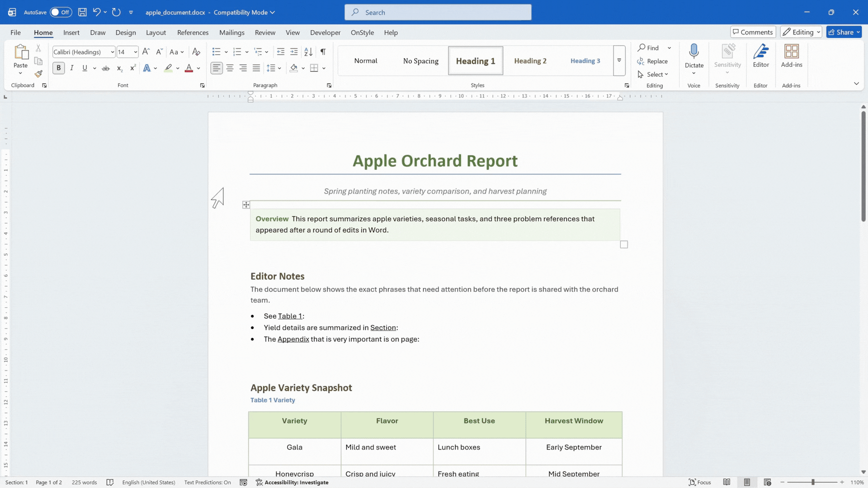Toggle Underline formatting
Image resolution: width=868 pixels, height=488 pixels.
(85, 68)
